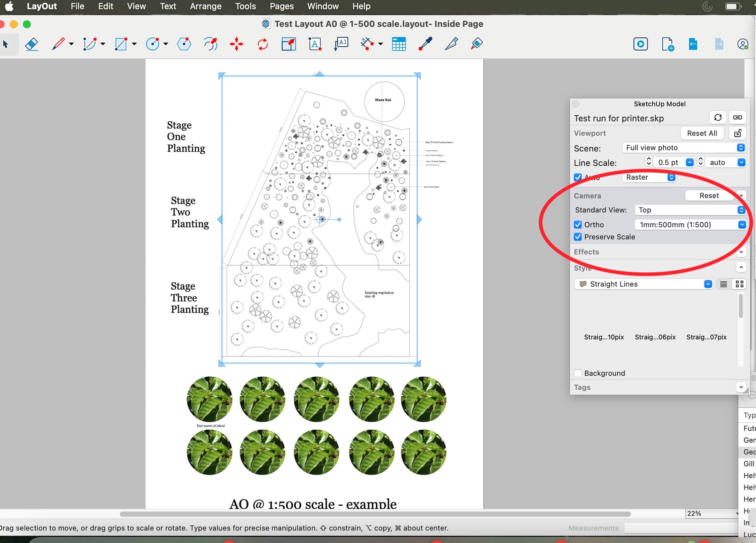Select the Style eyedropper tool

coord(425,44)
